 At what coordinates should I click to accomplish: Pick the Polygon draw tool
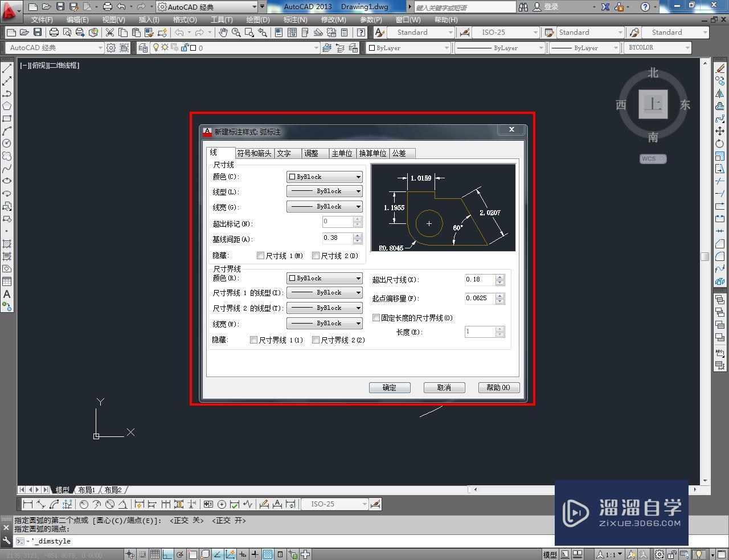(7, 106)
